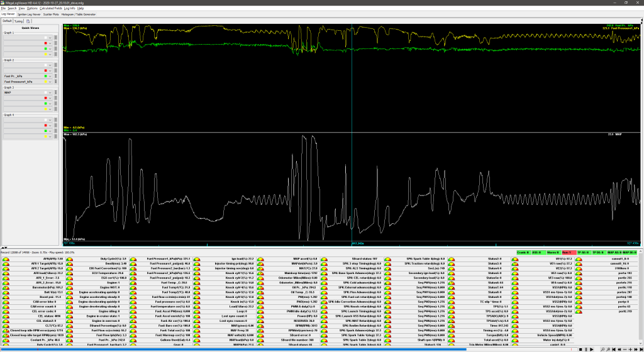Click yellow color swatch of Fuel Pressure1_kPa
The height and width of the screenshot is (352, 644).
[x=46, y=82]
